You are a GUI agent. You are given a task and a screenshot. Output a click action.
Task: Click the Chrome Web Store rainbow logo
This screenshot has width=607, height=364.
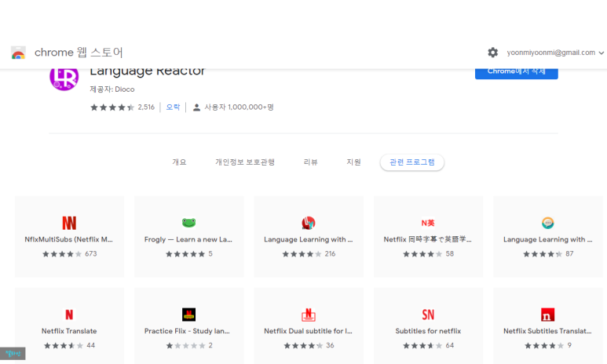(x=18, y=53)
